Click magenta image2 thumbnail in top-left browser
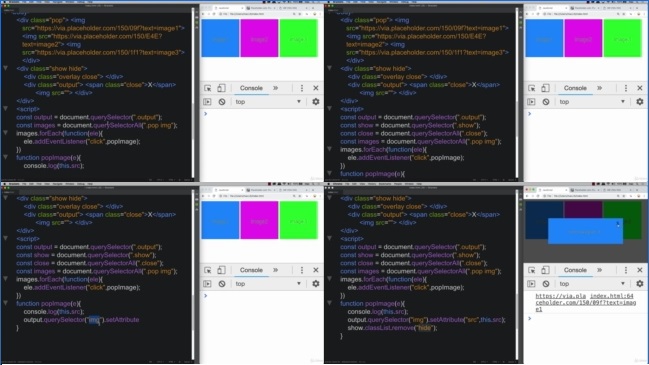 click(x=259, y=38)
